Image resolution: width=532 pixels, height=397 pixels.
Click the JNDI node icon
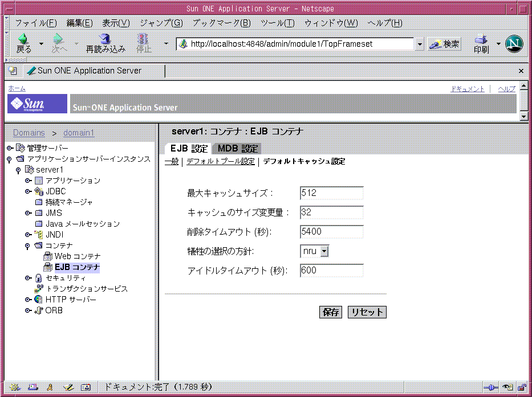[39, 235]
